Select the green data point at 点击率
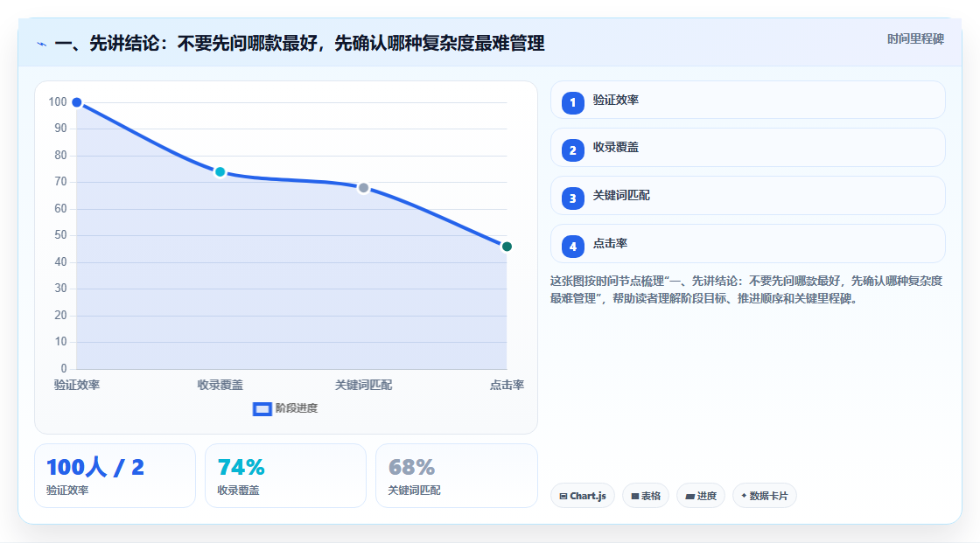 507,247
